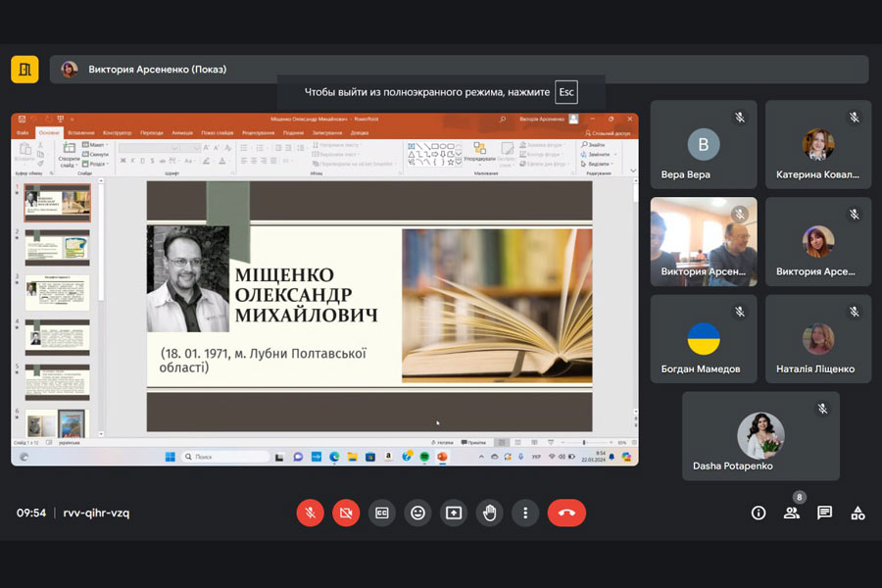The width and height of the screenshot is (882, 588).
Task: Open the meeting details info icon
Action: point(758,513)
